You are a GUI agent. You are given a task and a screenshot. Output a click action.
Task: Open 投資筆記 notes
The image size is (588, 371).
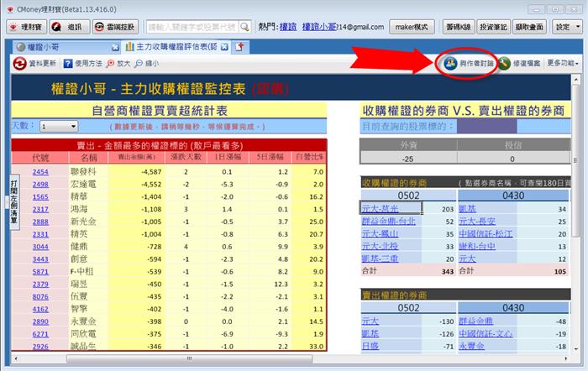(x=493, y=27)
